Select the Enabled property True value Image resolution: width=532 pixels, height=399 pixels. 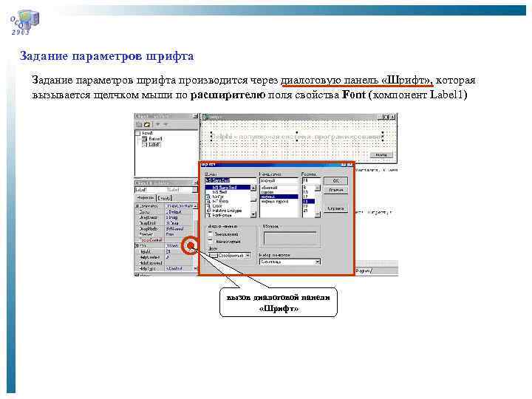[x=170, y=234]
